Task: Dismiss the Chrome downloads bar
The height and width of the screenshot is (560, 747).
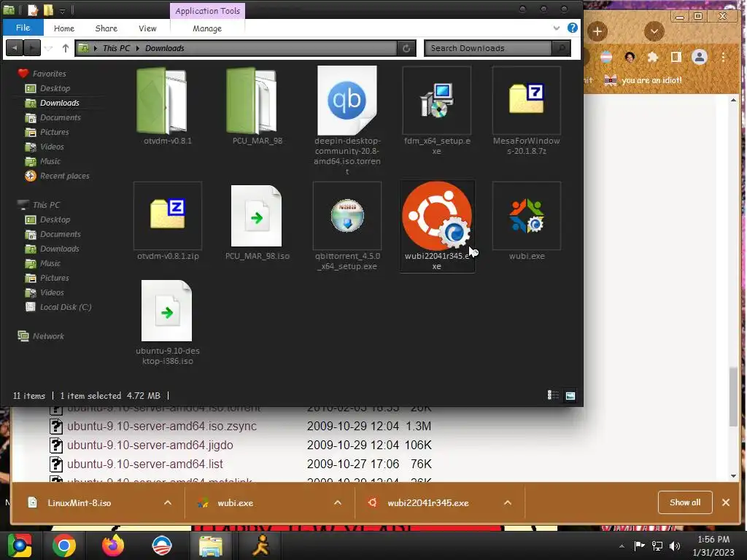Action: 726,502
